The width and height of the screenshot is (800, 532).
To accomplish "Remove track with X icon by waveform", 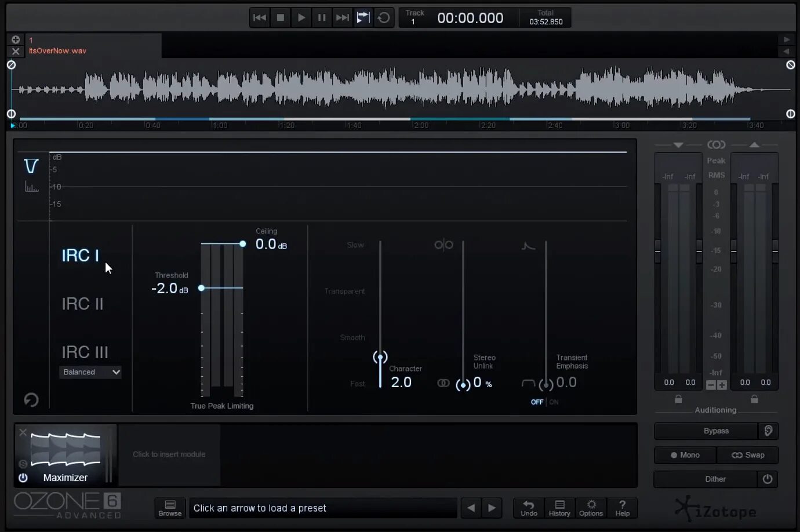I will 16,51.
